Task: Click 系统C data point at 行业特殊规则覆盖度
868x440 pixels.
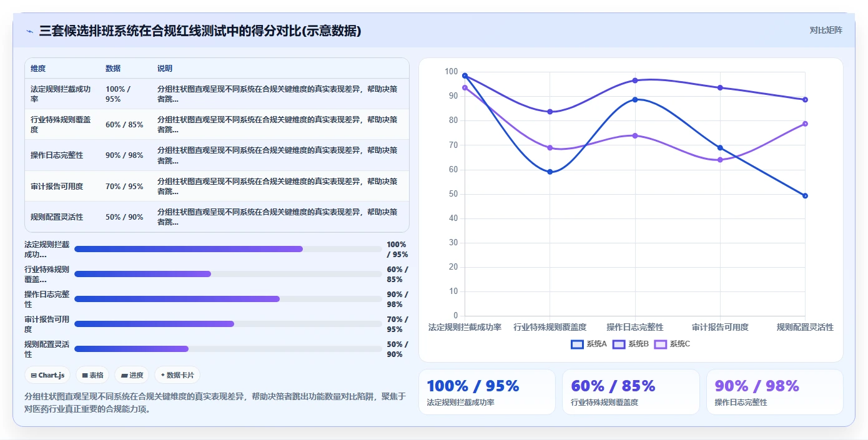Action: (x=550, y=148)
